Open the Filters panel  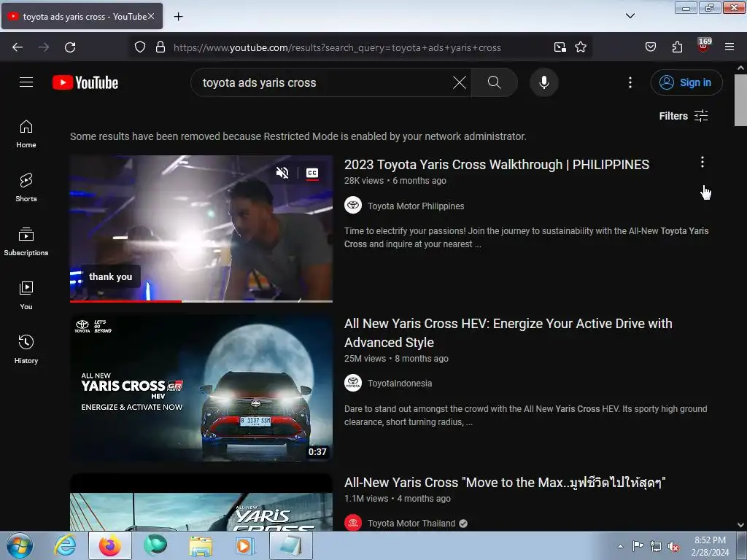coord(683,116)
